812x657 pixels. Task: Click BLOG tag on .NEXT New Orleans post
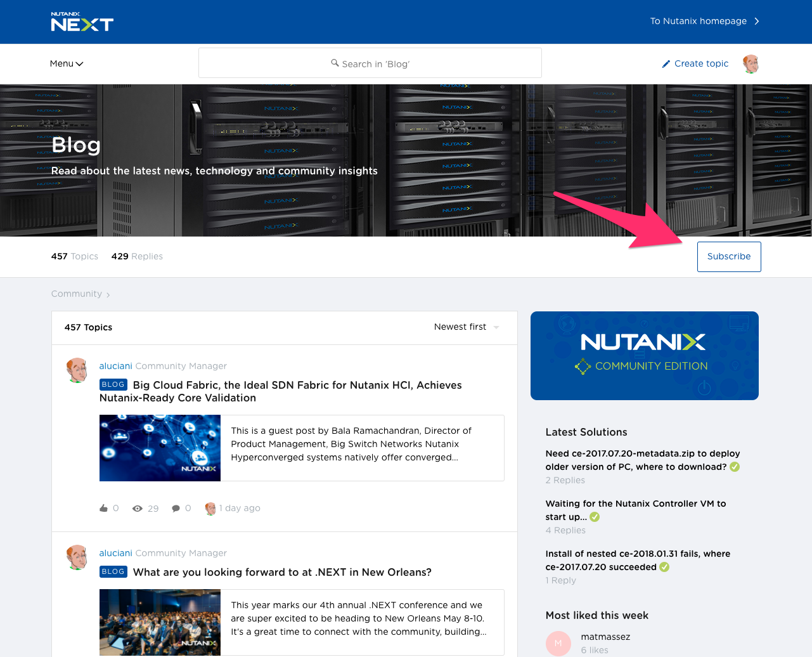point(113,571)
